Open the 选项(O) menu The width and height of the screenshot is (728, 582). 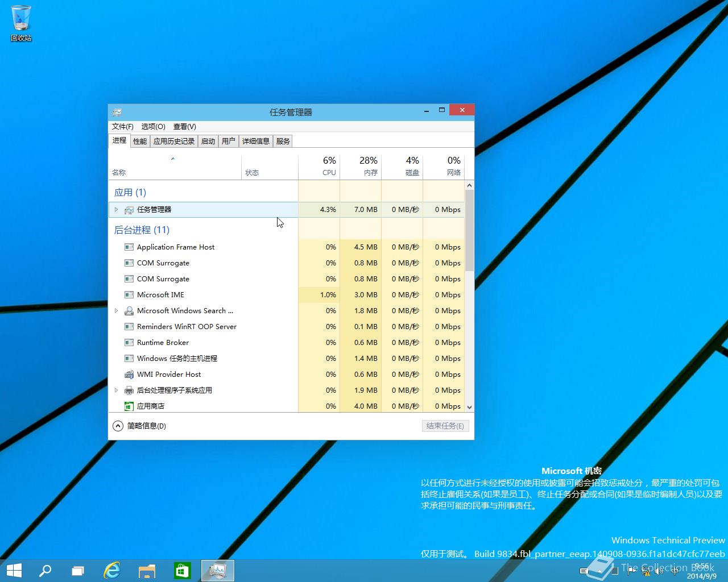[x=153, y=127]
